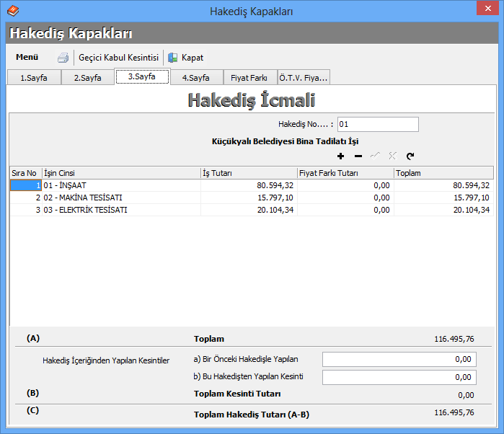Click the refresh arrow icon
Viewport: 504px width, 434px height.
point(410,156)
